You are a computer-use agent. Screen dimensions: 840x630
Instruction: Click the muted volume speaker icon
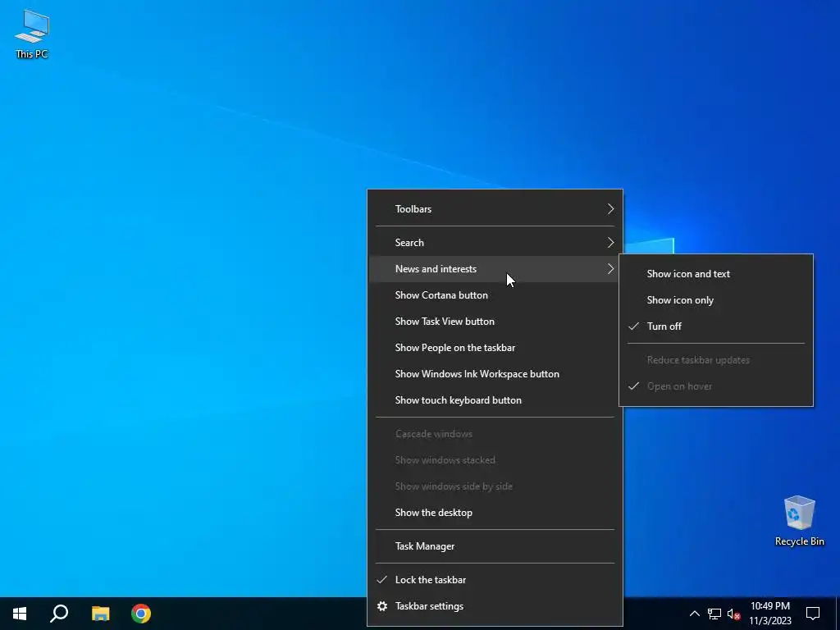(x=734, y=614)
